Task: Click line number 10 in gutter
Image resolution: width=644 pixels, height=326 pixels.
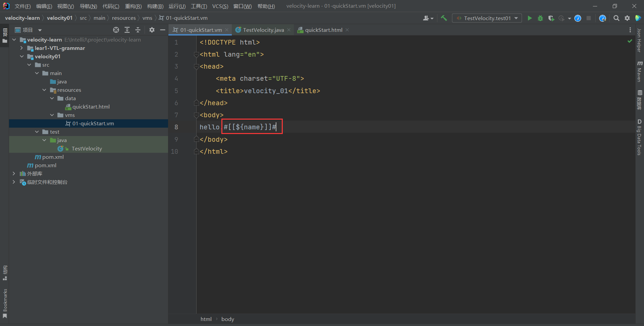Action: coord(174,151)
